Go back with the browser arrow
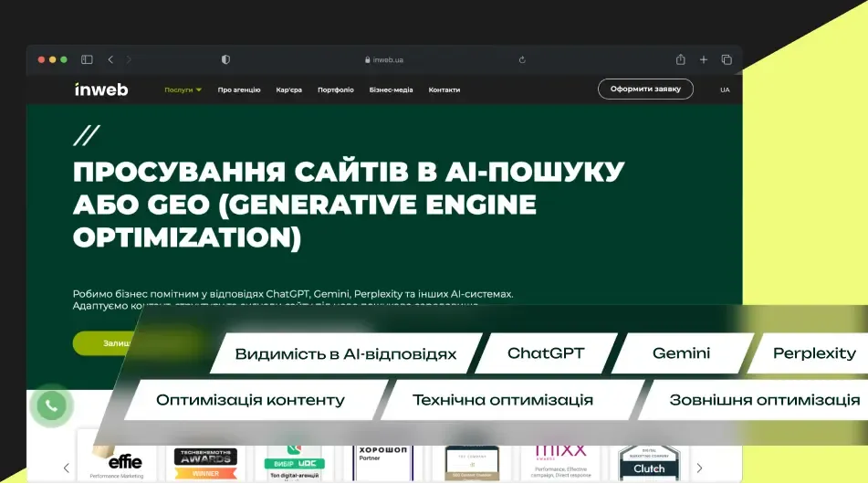Image resolution: width=868 pixels, height=484 pixels. click(x=110, y=59)
